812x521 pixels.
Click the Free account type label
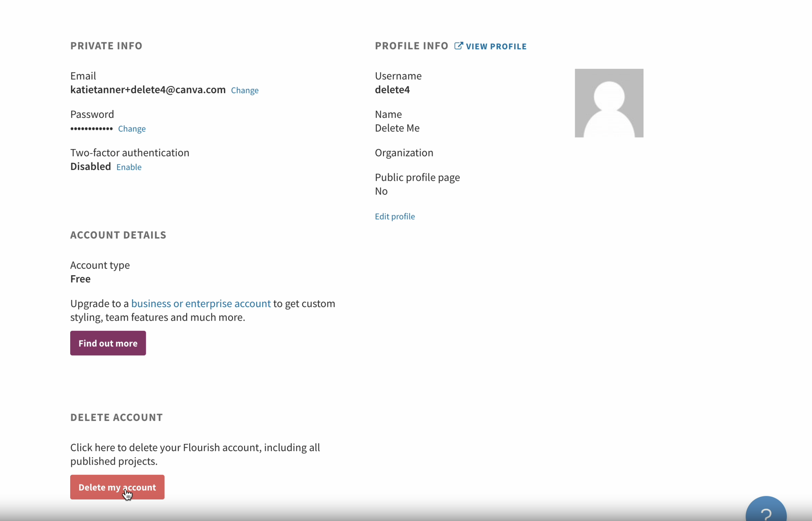pyautogui.click(x=80, y=279)
